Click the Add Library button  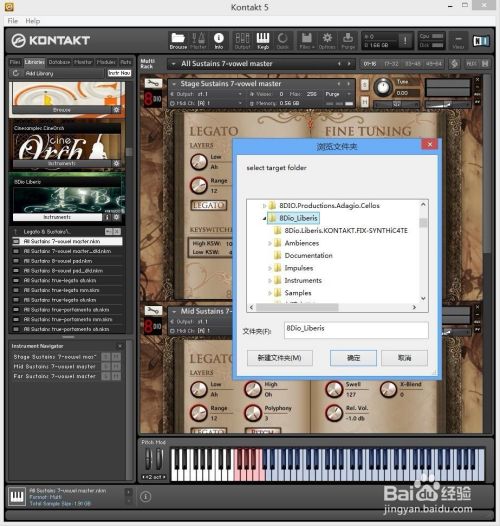pyautogui.click(x=39, y=73)
